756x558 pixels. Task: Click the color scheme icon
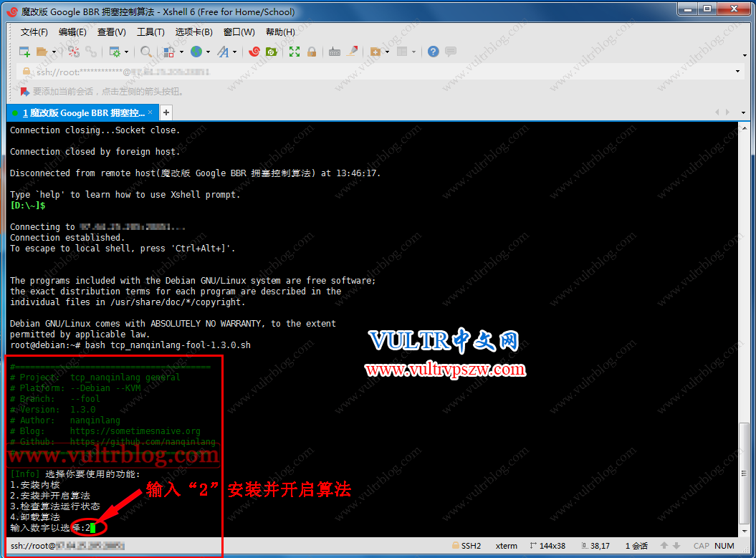click(x=168, y=52)
